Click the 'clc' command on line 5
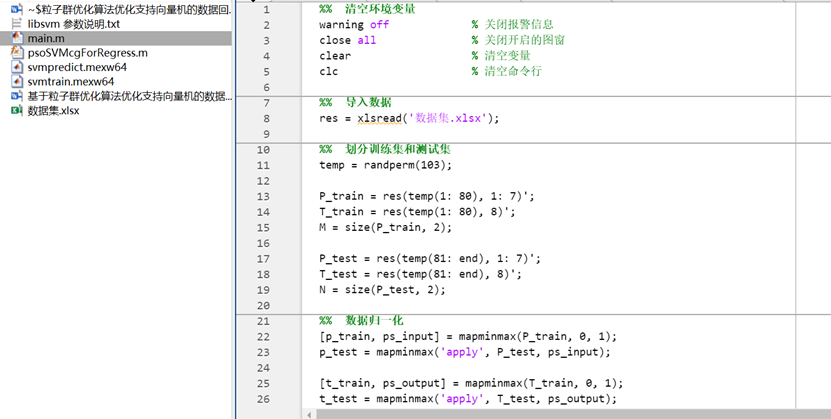Image resolution: width=831 pixels, height=419 pixels. pyautogui.click(x=329, y=72)
